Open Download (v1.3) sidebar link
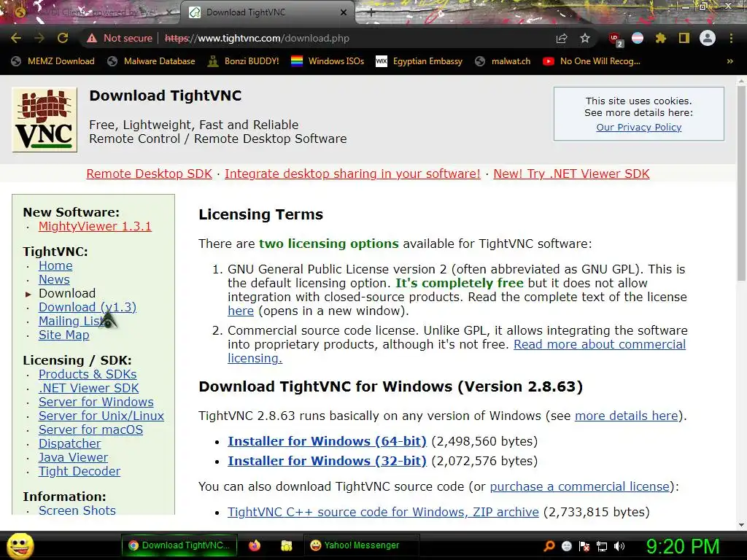This screenshot has height=560, width=747. tap(88, 307)
